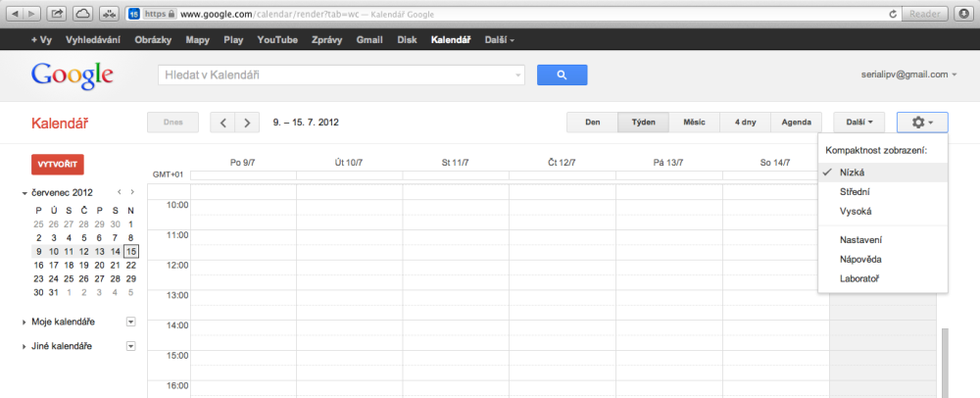
Task: Open Play in top bar
Action: click(233, 39)
